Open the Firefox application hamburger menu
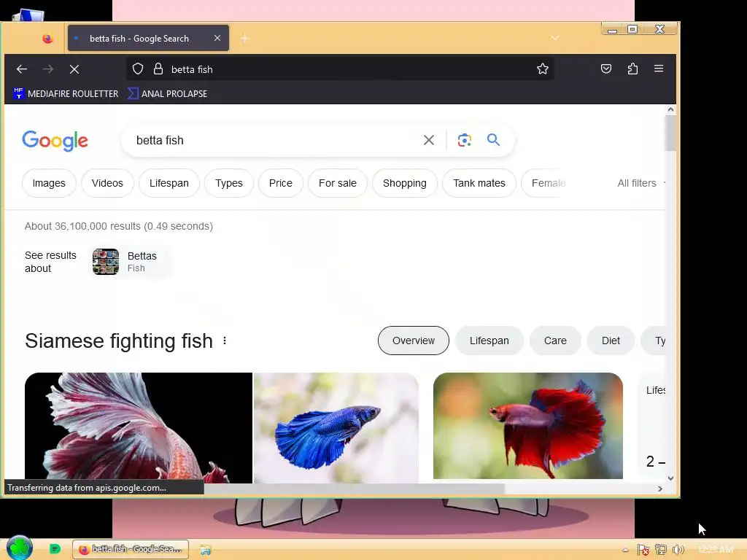747x560 pixels. coord(659,69)
